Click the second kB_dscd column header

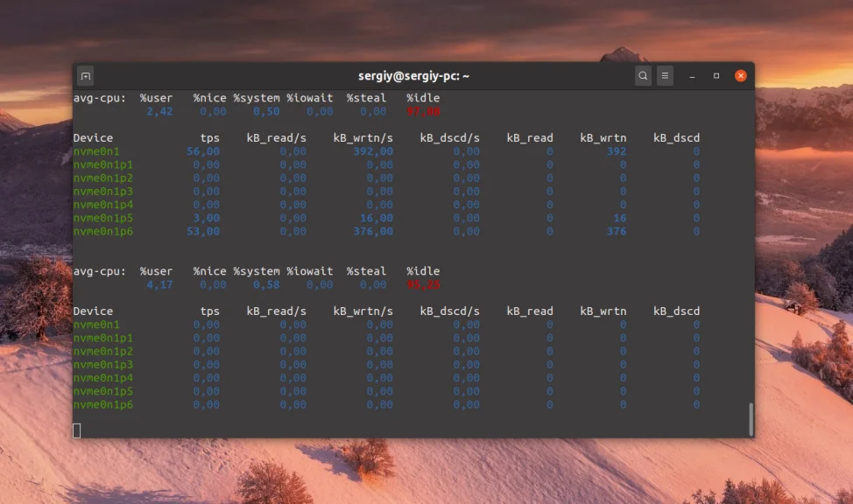click(677, 311)
